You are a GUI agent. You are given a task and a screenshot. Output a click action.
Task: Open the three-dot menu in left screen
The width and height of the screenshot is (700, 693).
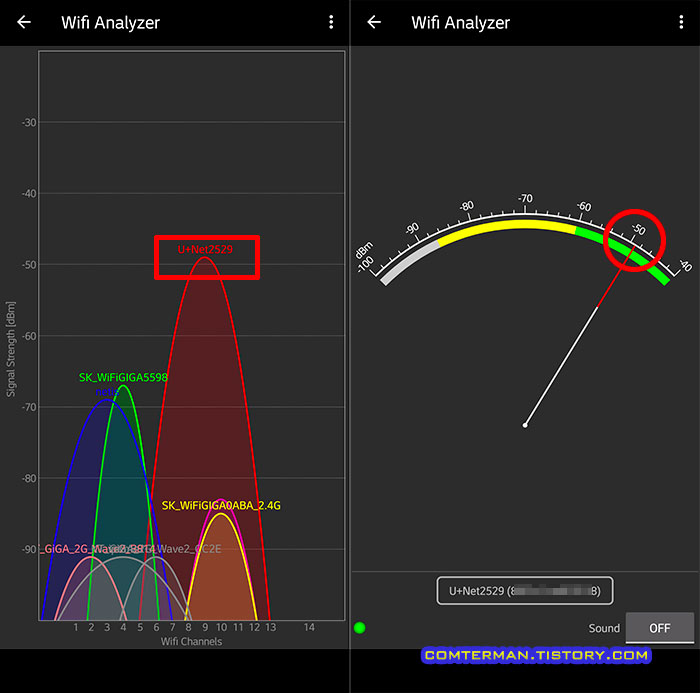[x=331, y=22]
